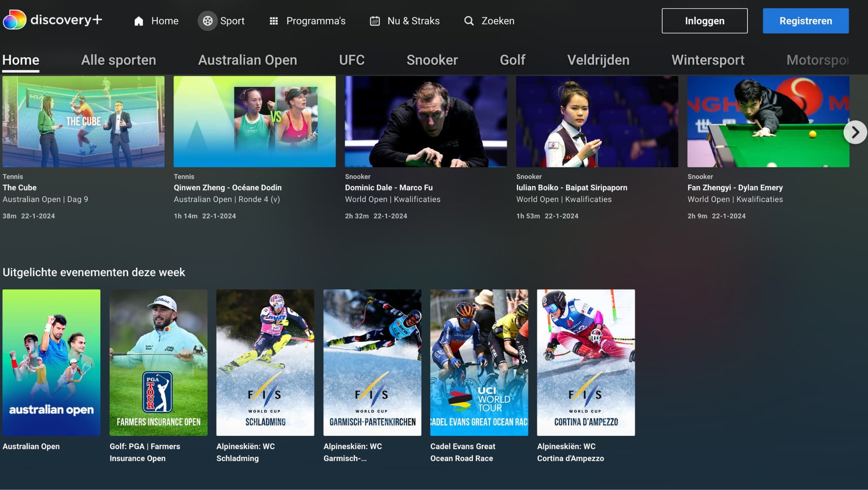The width and height of the screenshot is (868, 490).
Task: Switch to Wintersport tab
Action: [708, 60]
